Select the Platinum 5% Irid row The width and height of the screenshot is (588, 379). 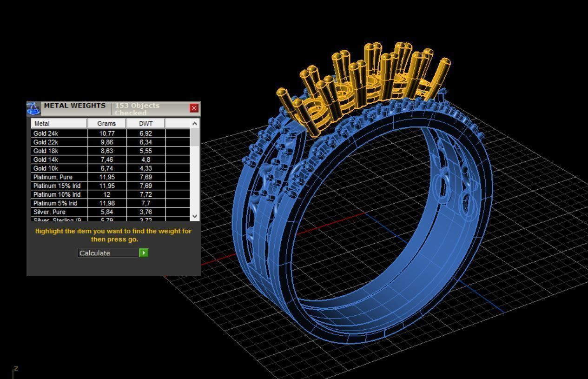click(x=111, y=203)
